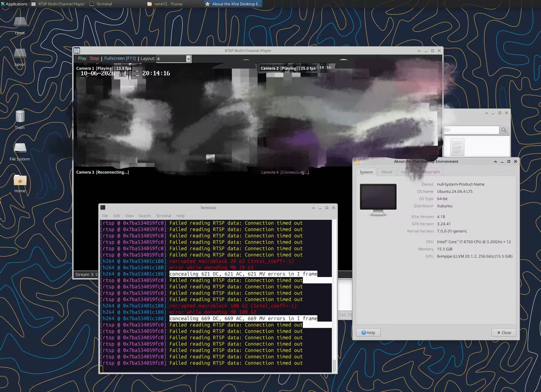Click the Terminal window title icon
541x392 pixels.
click(103, 207)
